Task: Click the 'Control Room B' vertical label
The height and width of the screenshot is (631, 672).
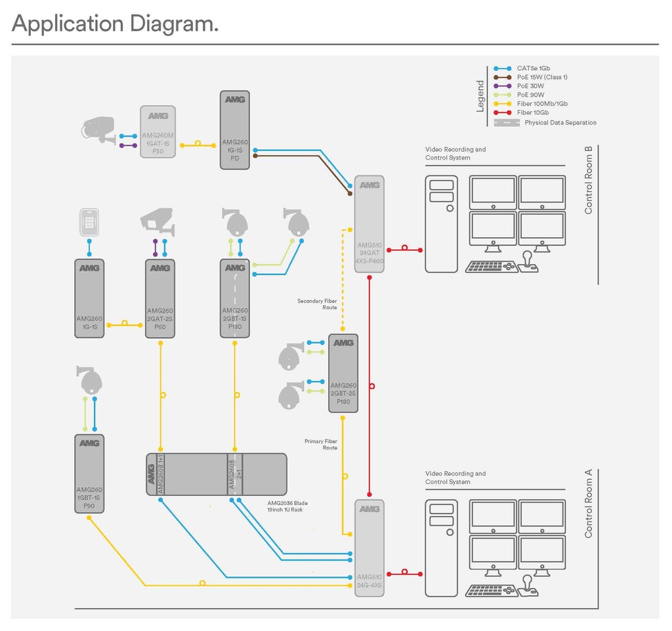Action: [589, 181]
